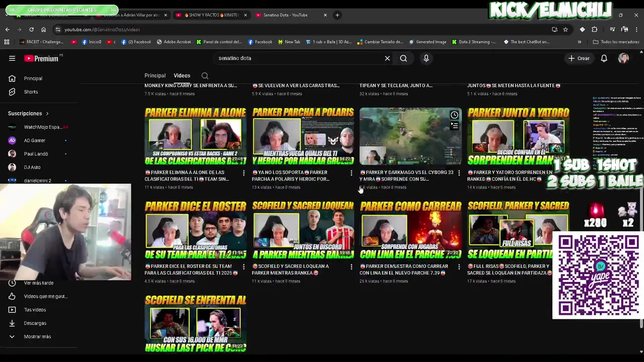Open The best ChatBot bookmark
The width and height of the screenshot is (644, 362).
526,42
